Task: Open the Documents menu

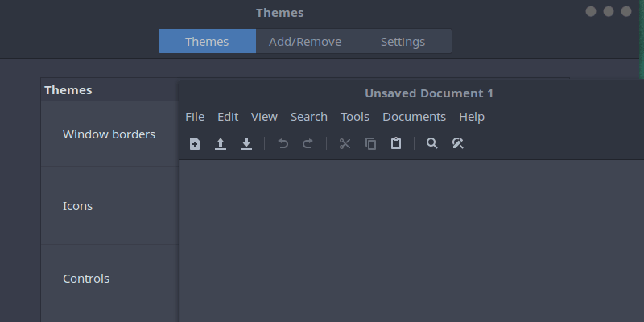Action: coord(414,117)
